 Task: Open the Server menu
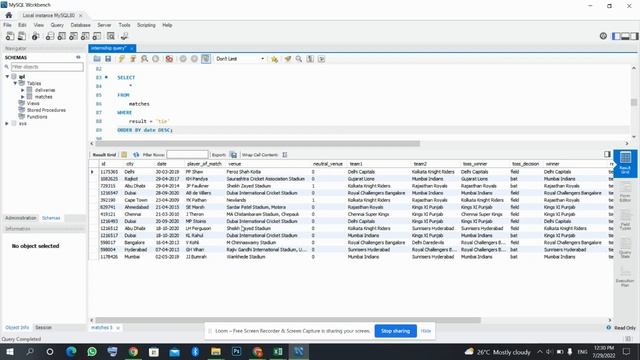pyautogui.click(x=104, y=25)
